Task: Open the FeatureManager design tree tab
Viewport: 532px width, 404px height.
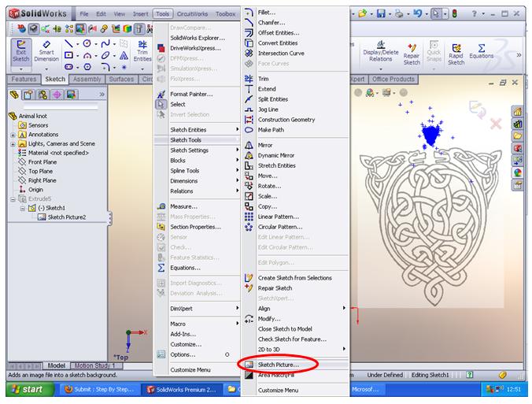Action: click(x=14, y=95)
